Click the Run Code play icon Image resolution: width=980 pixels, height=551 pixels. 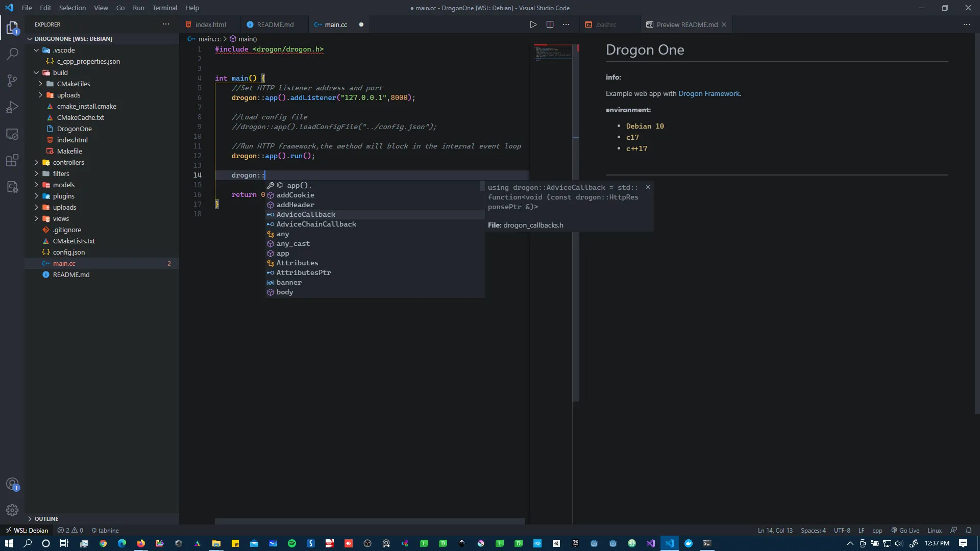coord(533,24)
